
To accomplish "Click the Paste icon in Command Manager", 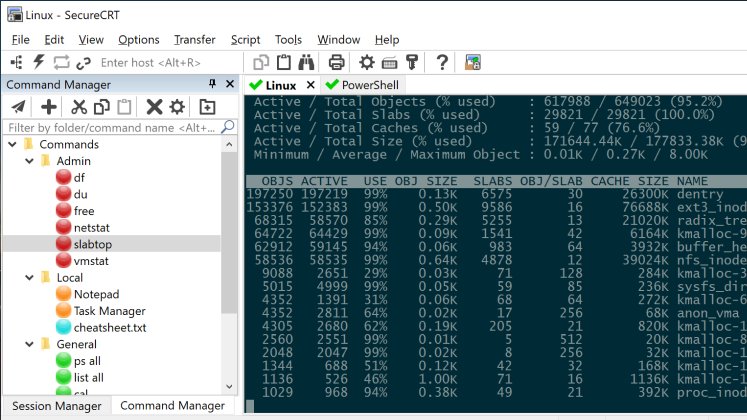I will pyautogui.click(x=124, y=107).
